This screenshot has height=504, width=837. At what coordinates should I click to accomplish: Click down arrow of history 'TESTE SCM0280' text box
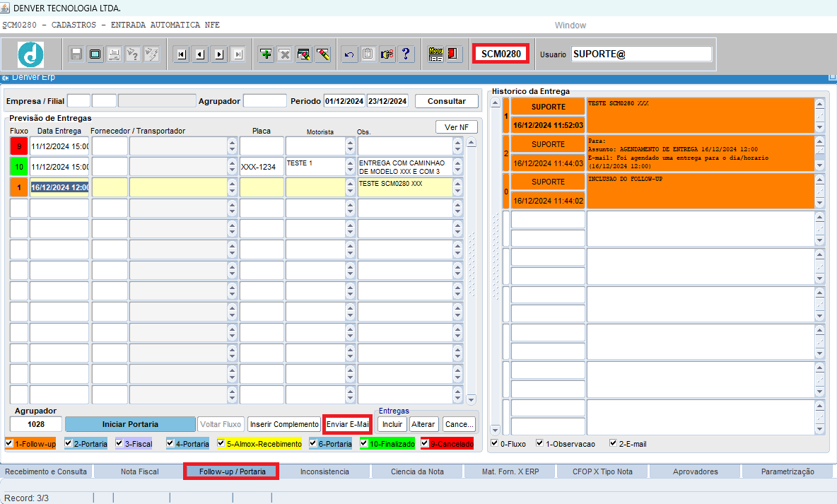(820, 128)
